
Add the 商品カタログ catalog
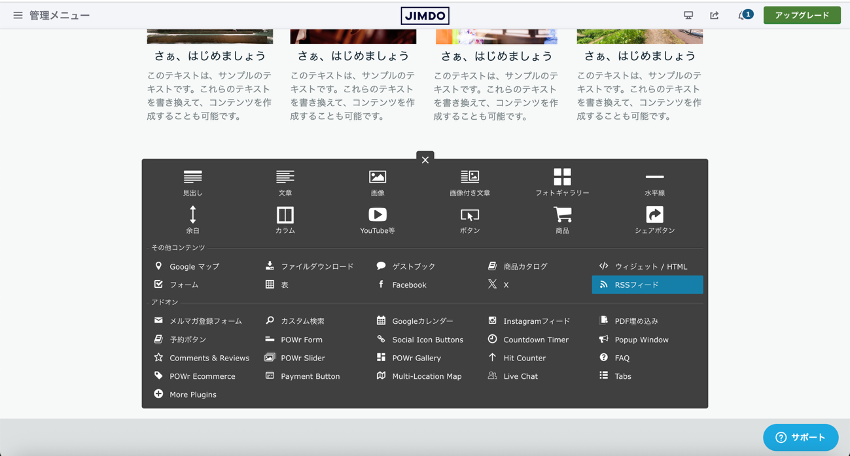518,266
